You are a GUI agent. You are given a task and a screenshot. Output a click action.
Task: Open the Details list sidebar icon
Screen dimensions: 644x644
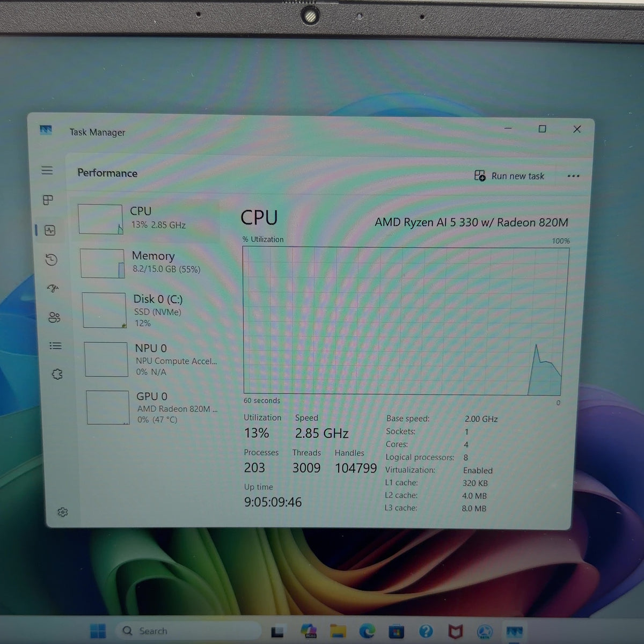[x=55, y=346]
